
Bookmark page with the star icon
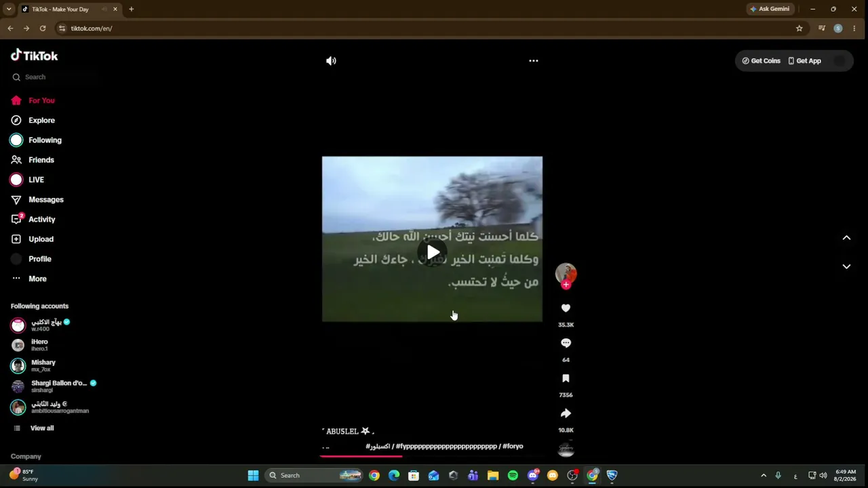pos(799,28)
